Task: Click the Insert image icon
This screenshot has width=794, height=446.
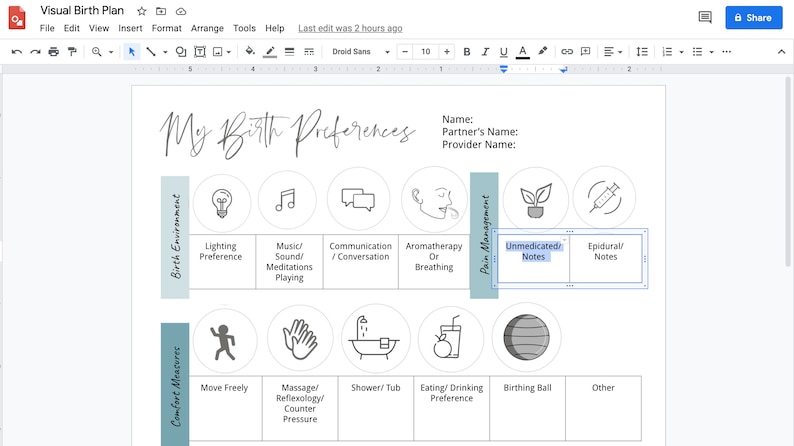Action: pyautogui.click(x=218, y=52)
